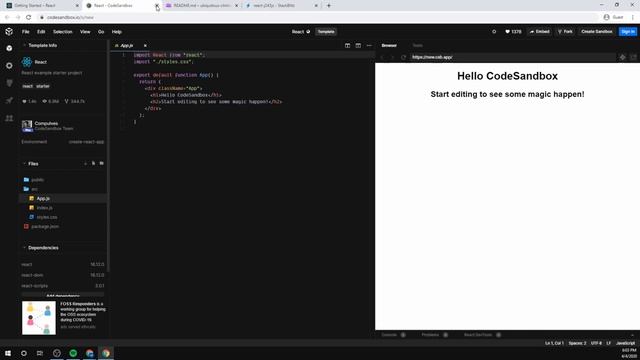This screenshot has height=360, width=640.
Task: Expand the public folder
Action: (33, 180)
